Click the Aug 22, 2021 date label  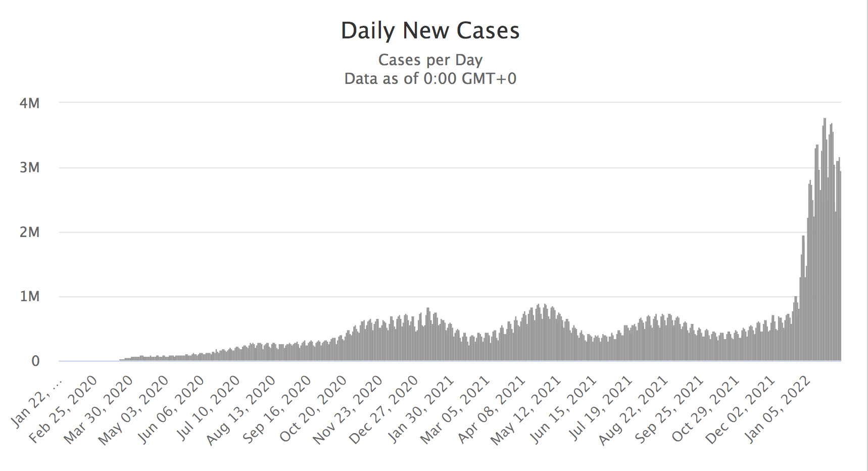(634, 409)
